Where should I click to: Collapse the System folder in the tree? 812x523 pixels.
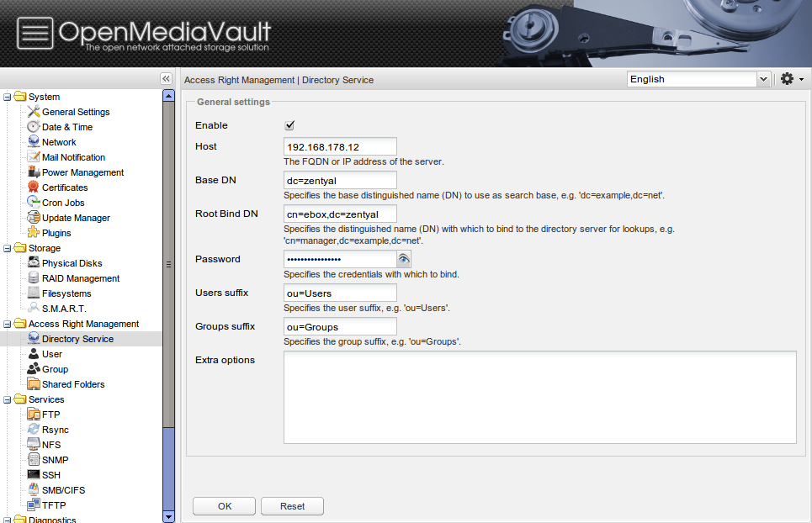(7, 96)
